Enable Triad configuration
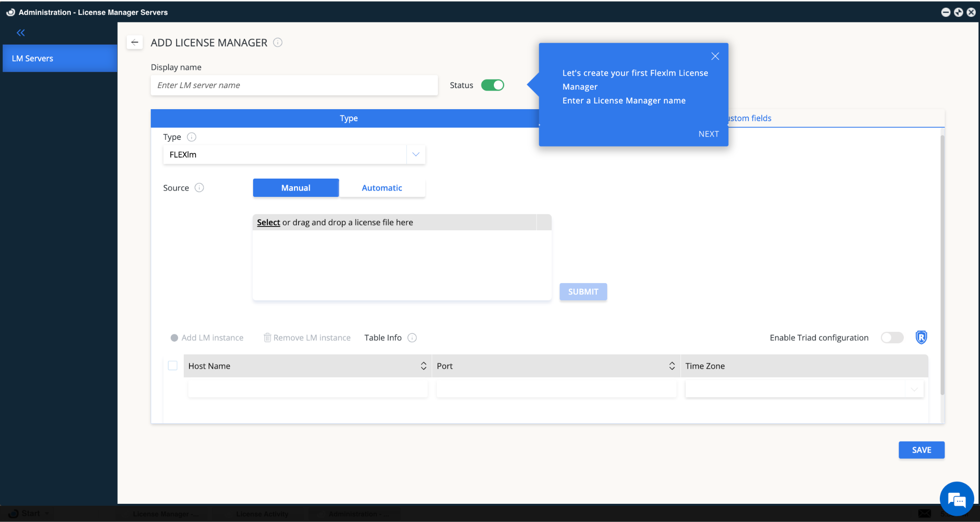The image size is (980, 522). [x=891, y=338]
